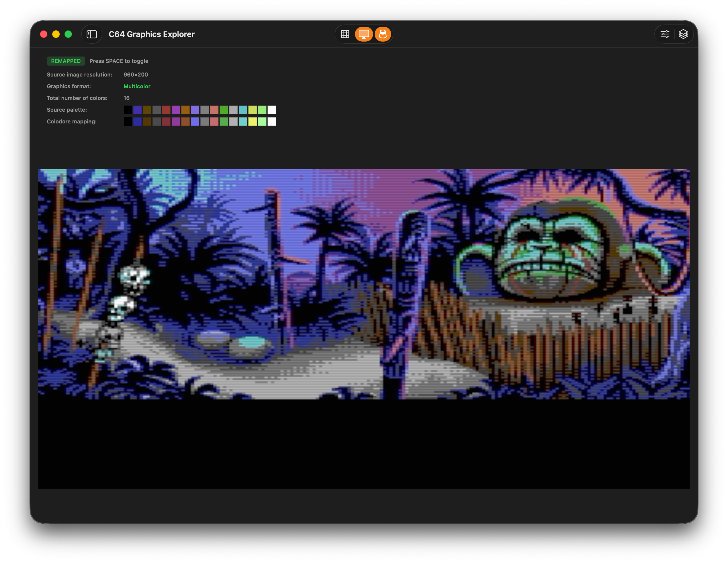Pick the dark blue Colodore mapping swatch
Viewport: 728px width, 563px height.
pos(137,122)
